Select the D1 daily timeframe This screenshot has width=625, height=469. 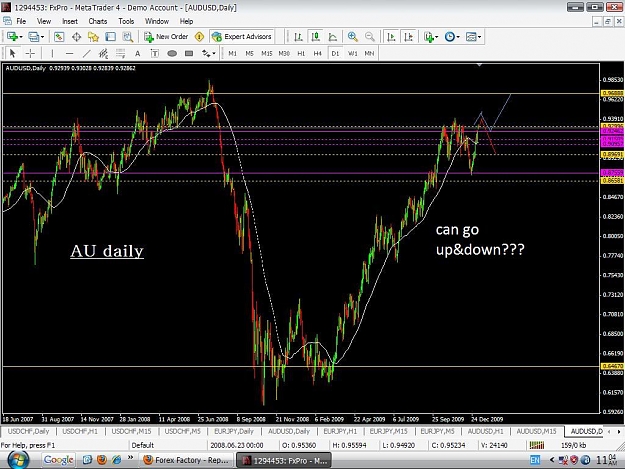[x=335, y=53]
